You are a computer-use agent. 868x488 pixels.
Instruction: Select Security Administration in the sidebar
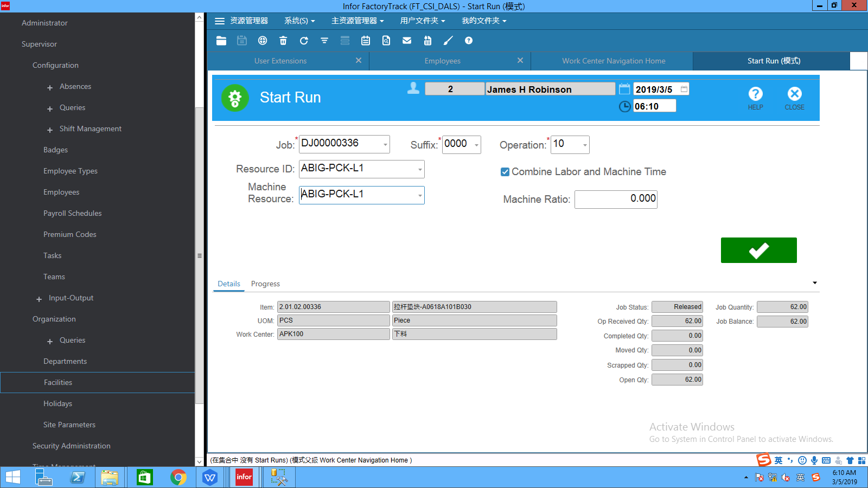coord(72,446)
